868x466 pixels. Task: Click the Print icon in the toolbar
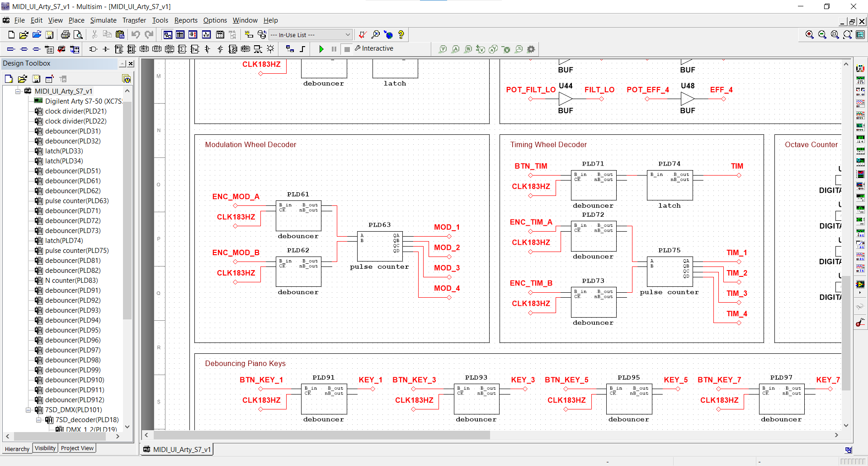(x=66, y=34)
